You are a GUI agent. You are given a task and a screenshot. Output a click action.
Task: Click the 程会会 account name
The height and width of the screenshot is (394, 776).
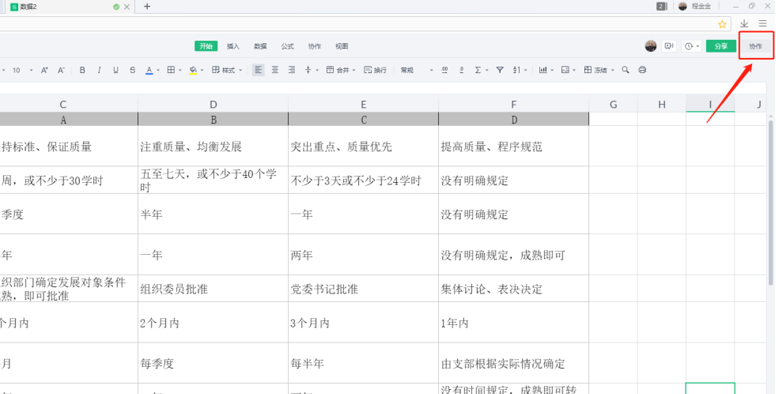(x=701, y=6)
